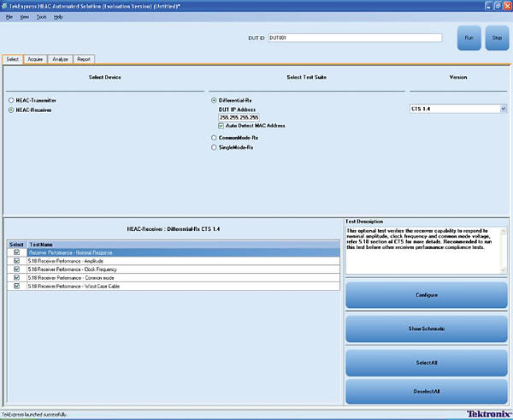Switch to the Acquire tab
The height and width of the screenshot is (420, 513).
pyautogui.click(x=35, y=59)
